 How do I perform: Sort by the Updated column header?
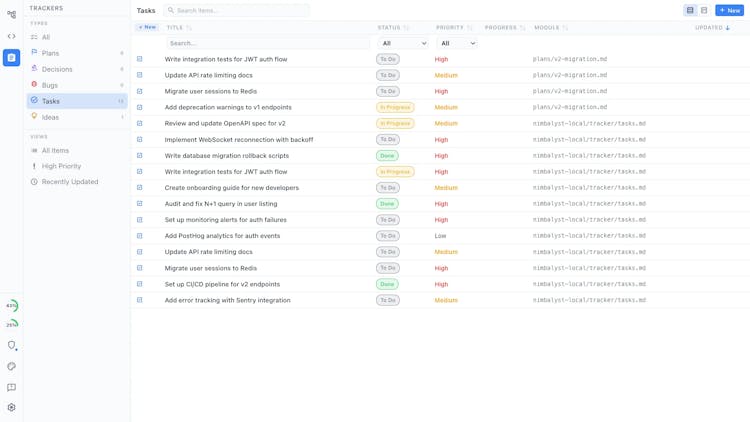coord(712,28)
